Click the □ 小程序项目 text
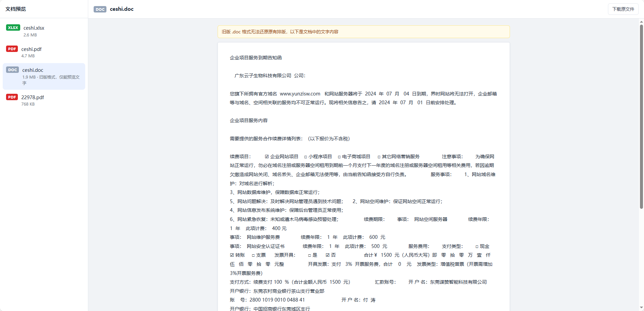644x311 pixels. pyautogui.click(x=318, y=157)
